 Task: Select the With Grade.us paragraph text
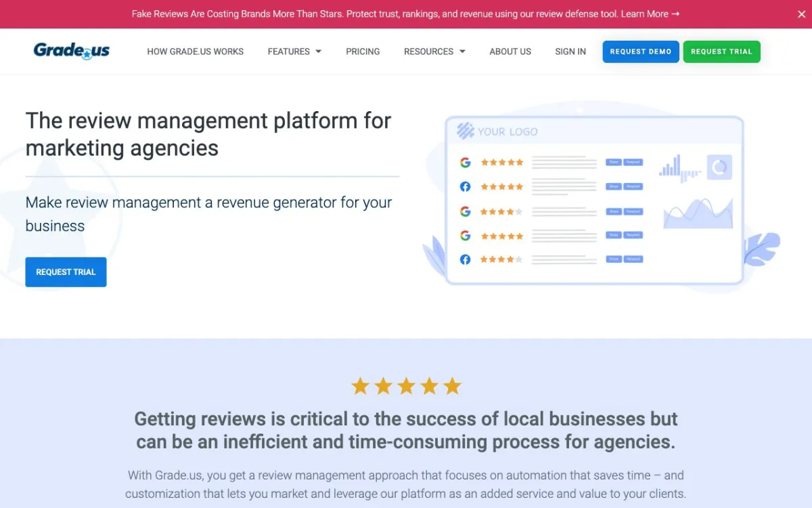(406, 484)
